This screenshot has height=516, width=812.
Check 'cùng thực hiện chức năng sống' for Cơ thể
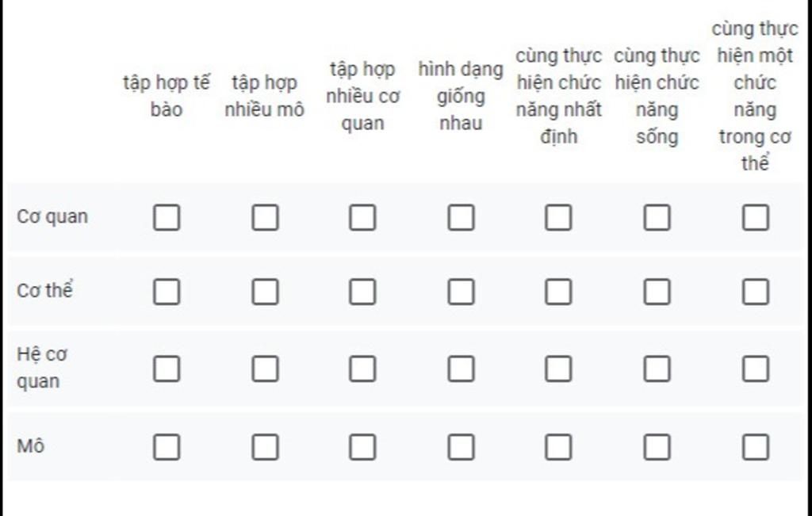(657, 292)
